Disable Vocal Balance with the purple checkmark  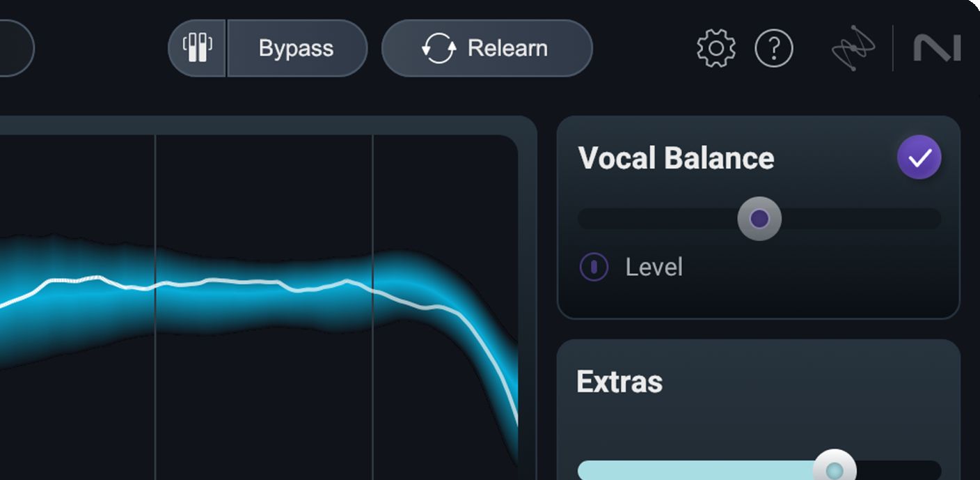[919, 157]
